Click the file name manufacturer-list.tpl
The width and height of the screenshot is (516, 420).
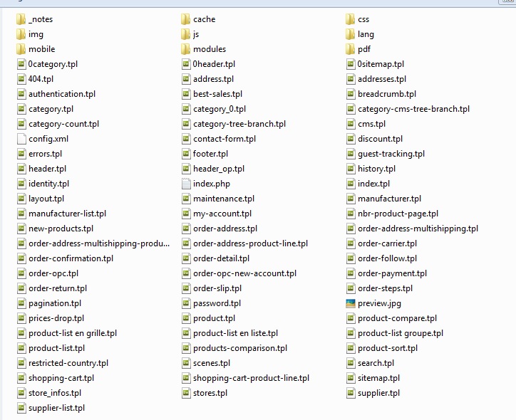click(x=67, y=214)
